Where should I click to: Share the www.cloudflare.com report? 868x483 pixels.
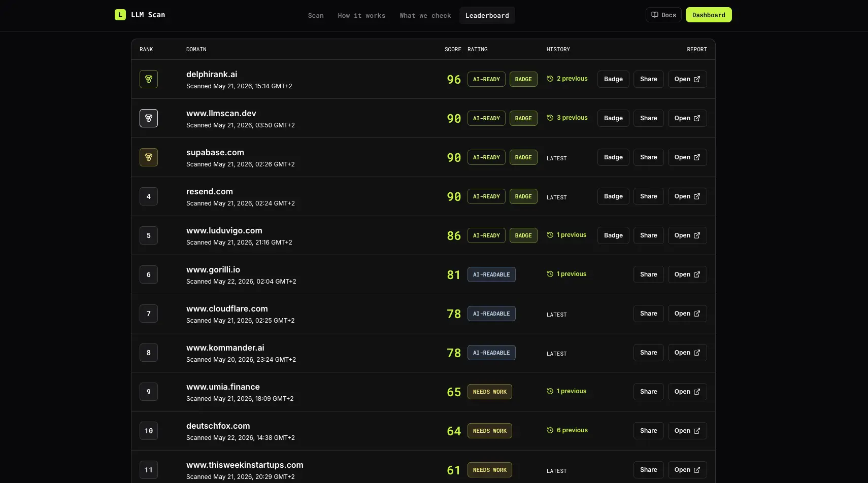tap(649, 314)
